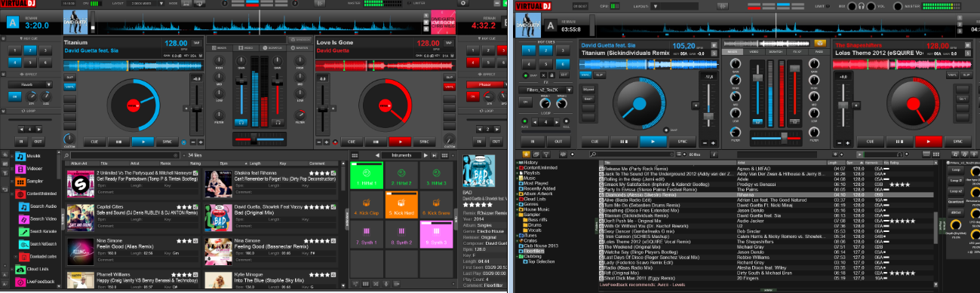Switch to MASTER tab in left window center
This screenshot has height=293, width=980.
coord(300,47)
